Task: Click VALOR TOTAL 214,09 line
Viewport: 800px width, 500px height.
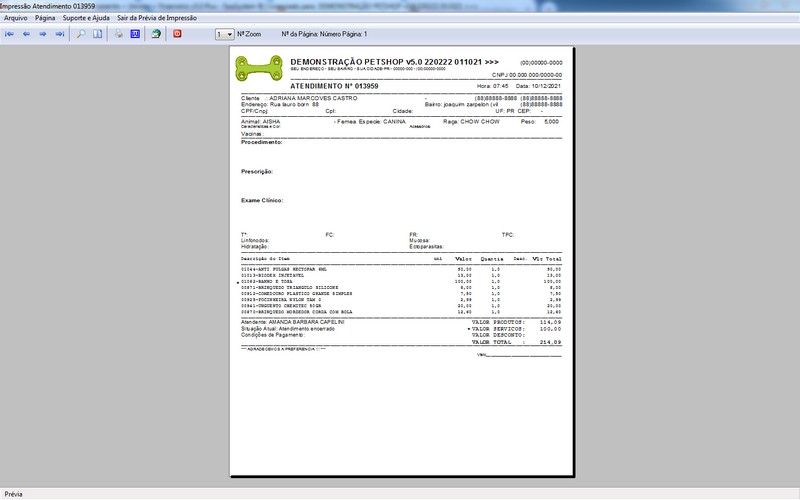Action: (x=516, y=342)
